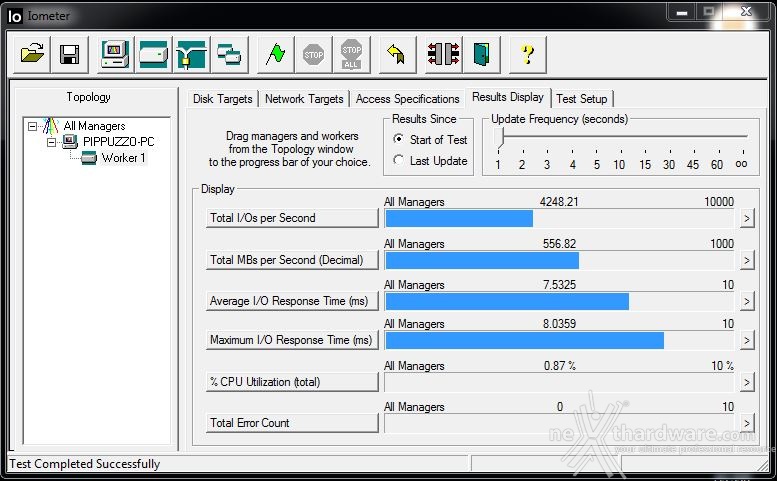
Task: Select the Last Update radio button
Action: [398, 160]
